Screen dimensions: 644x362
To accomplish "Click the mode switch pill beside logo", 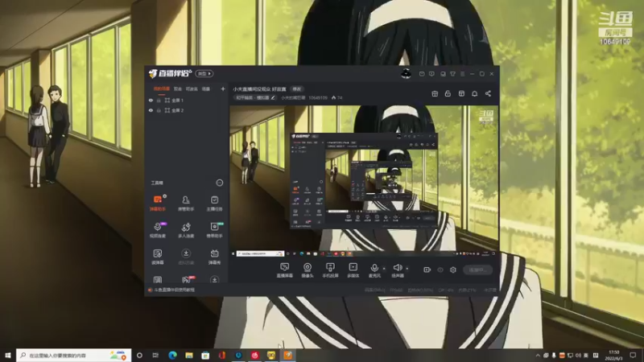I will 204,73.
